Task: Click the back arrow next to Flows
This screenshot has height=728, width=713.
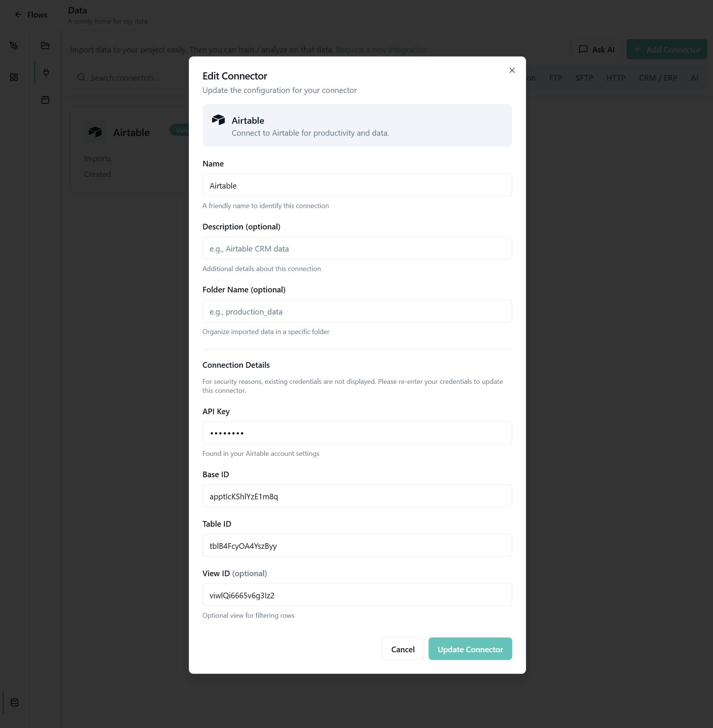Action: pos(18,15)
